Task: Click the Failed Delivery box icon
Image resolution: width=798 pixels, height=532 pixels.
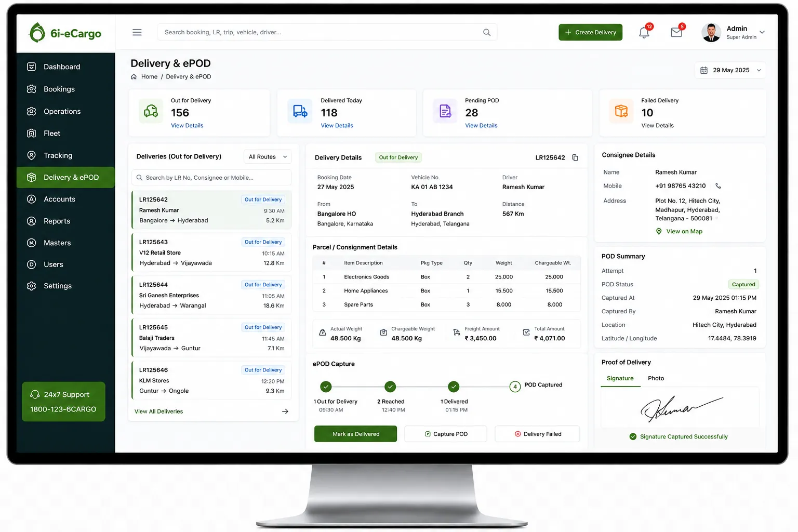Action: 621,111
